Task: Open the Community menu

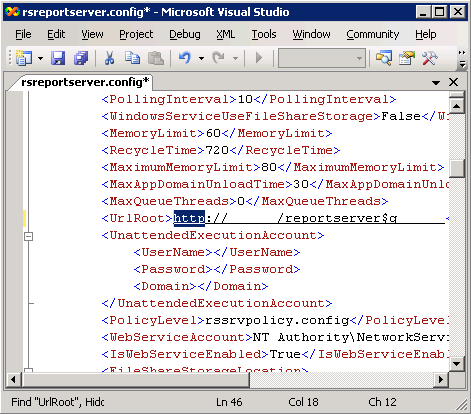Action: 372,34
